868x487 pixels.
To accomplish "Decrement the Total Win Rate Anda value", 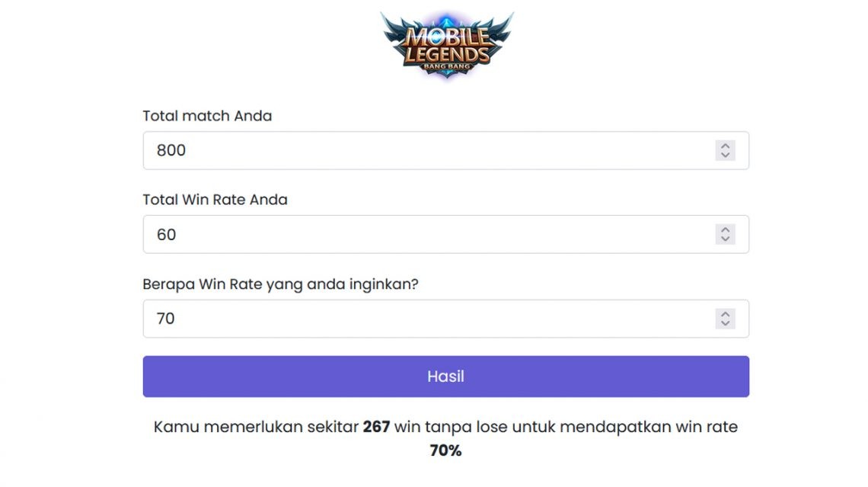I will point(726,239).
